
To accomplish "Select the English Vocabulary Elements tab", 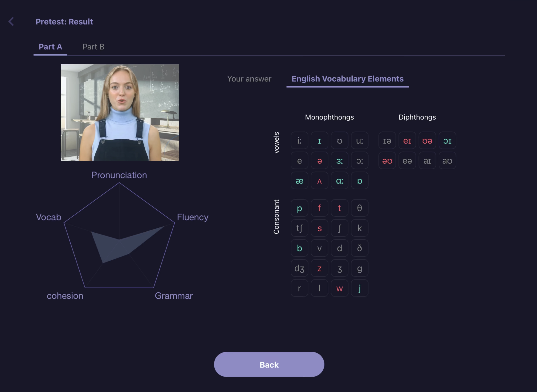I will tap(347, 79).
